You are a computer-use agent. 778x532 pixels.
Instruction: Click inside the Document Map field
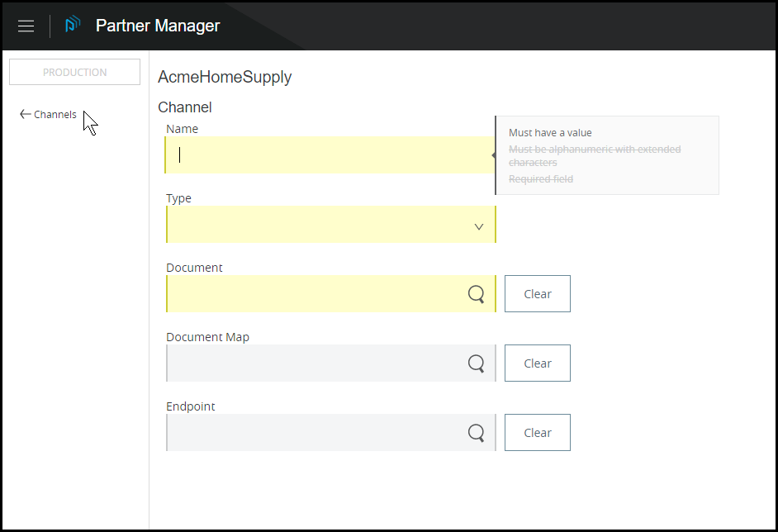point(314,363)
